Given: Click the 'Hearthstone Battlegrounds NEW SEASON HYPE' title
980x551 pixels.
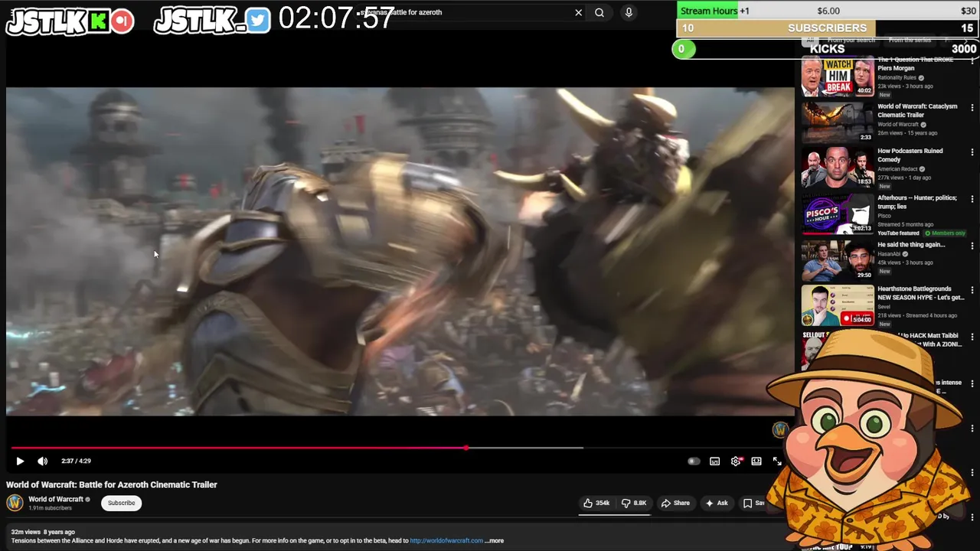Looking at the screenshot, I should [x=920, y=293].
